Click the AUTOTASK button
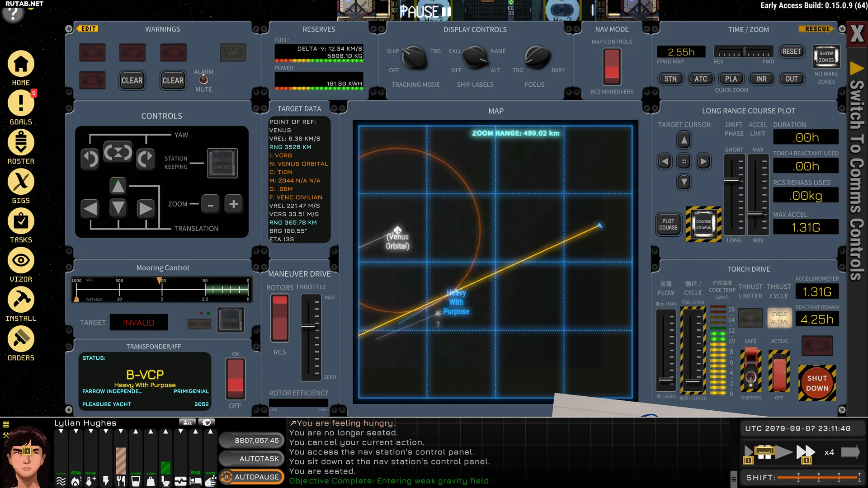 [x=252, y=459]
